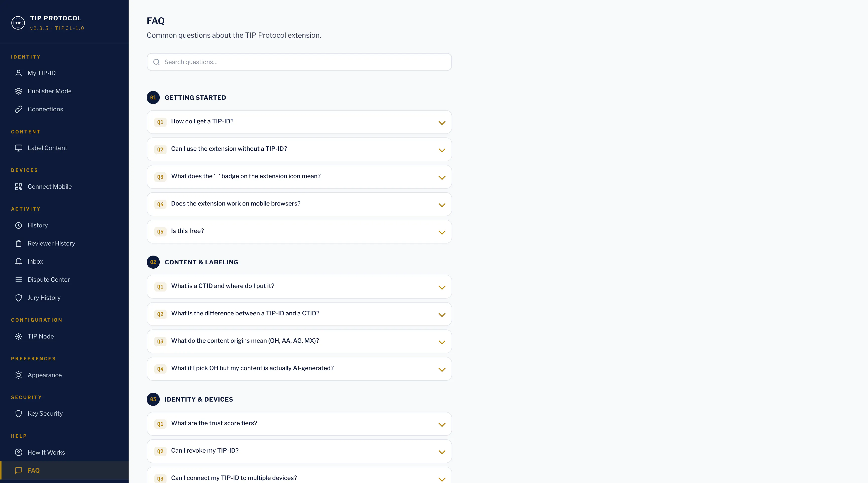Viewport: 868px width, 483px height.
Task: Click the TIP Node gear icon
Action: click(x=19, y=336)
